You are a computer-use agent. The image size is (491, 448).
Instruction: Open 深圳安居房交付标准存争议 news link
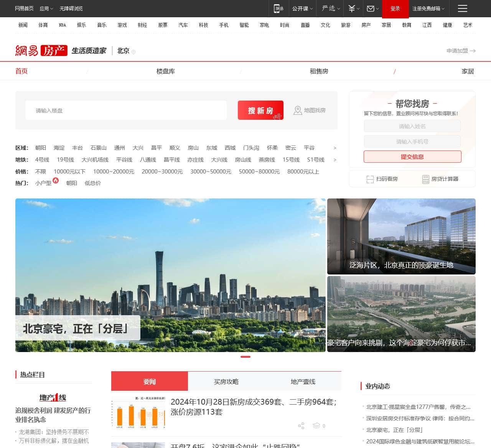pyautogui.click(x=420, y=418)
